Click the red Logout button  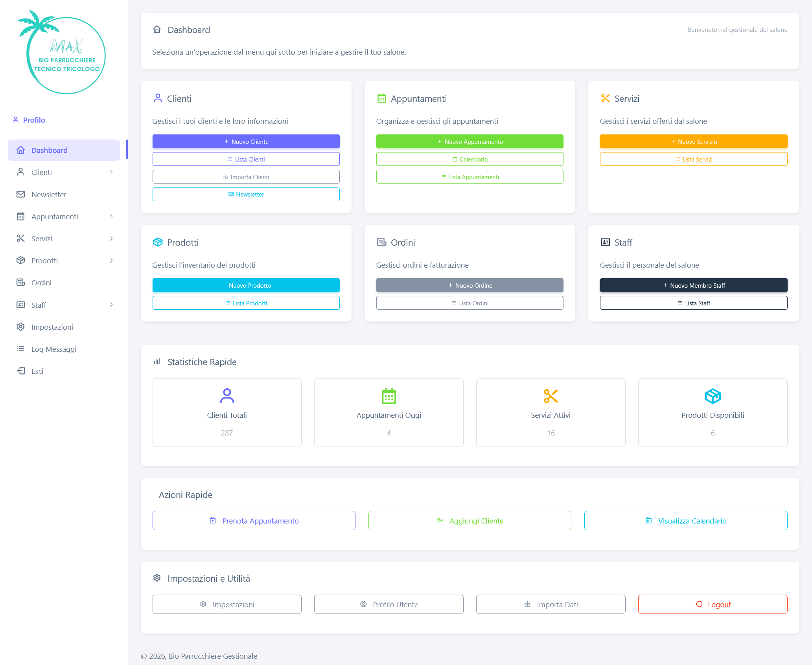(713, 604)
